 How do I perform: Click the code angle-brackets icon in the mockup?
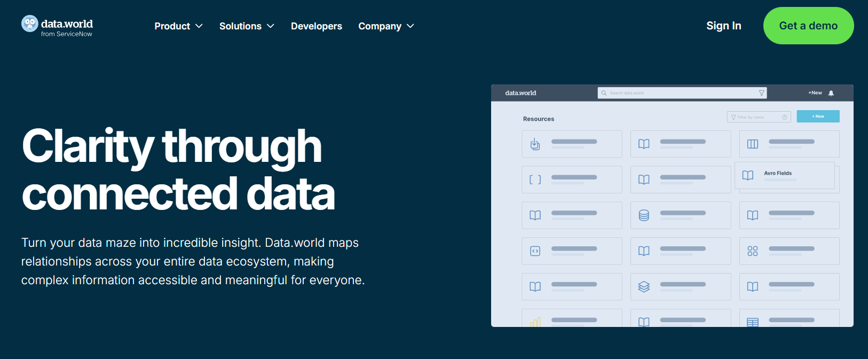(x=535, y=251)
